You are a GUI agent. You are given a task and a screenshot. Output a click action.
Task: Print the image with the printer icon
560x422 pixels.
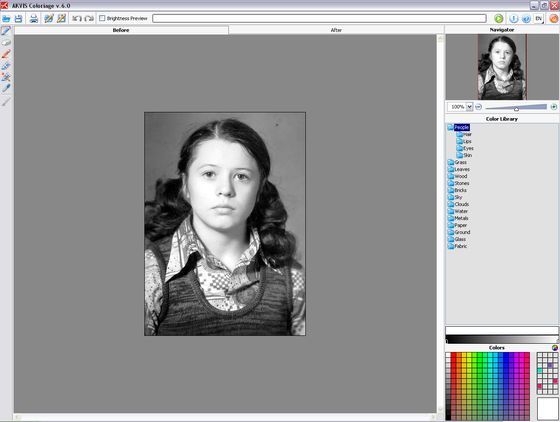[34, 19]
